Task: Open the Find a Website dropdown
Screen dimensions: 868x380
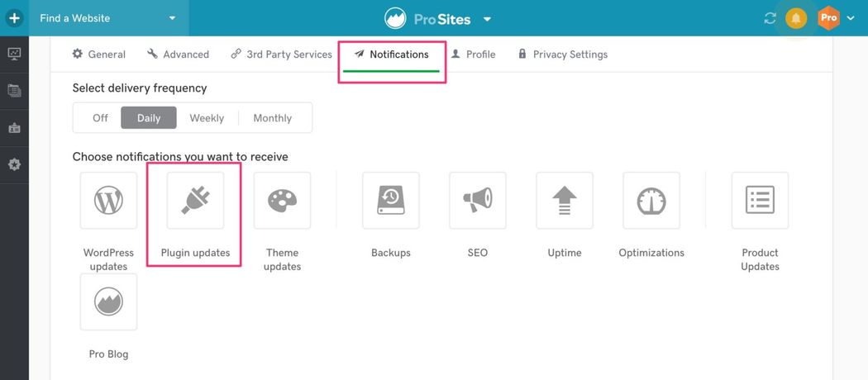Action: [x=108, y=17]
